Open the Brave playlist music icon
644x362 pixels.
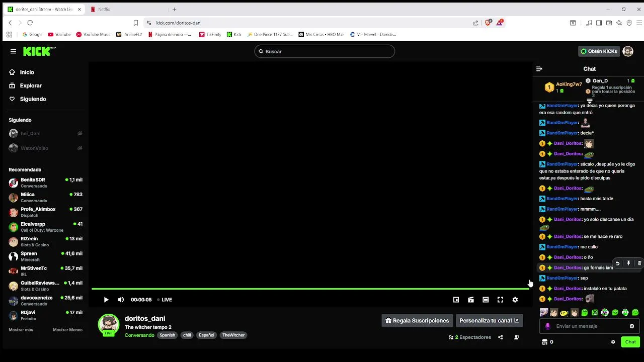coord(589,23)
